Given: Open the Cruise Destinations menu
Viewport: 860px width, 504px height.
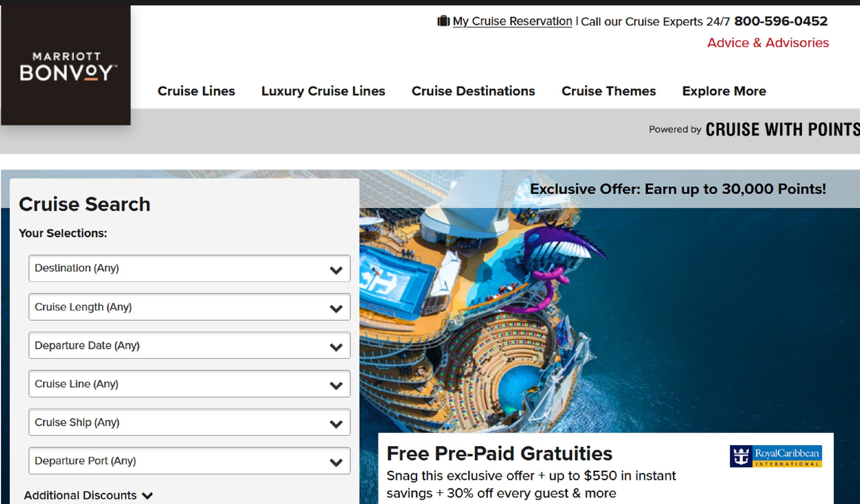Looking at the screenshot, I should click(x=473, y=91).
